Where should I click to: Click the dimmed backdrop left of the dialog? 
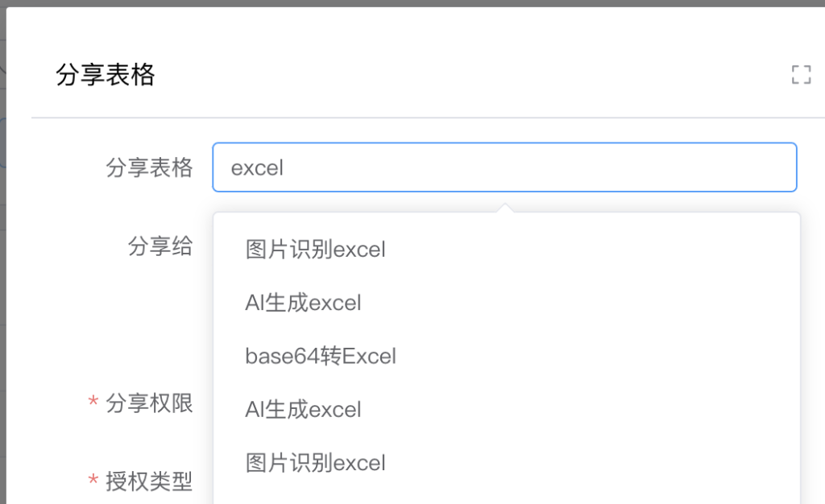2,262
